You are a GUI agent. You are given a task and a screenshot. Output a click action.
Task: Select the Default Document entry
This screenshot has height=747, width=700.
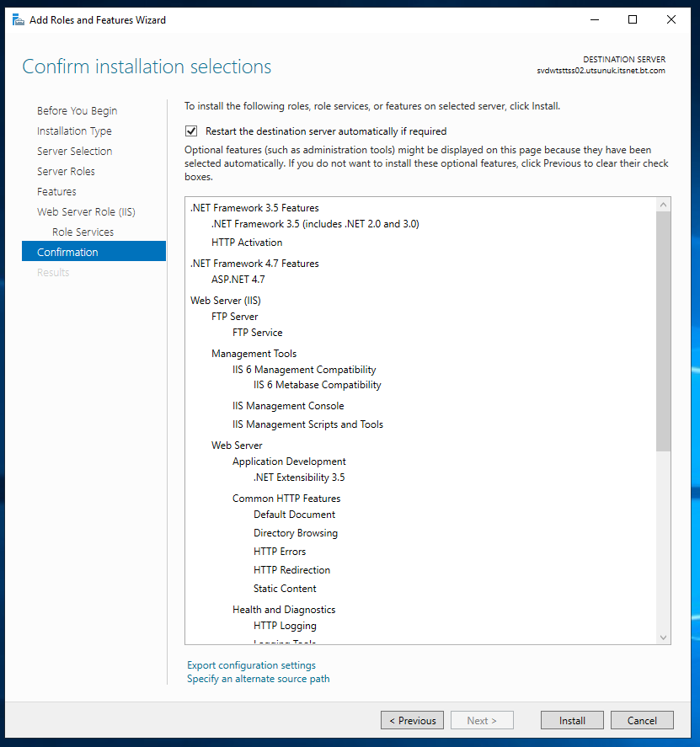click(x=295, y=515)
